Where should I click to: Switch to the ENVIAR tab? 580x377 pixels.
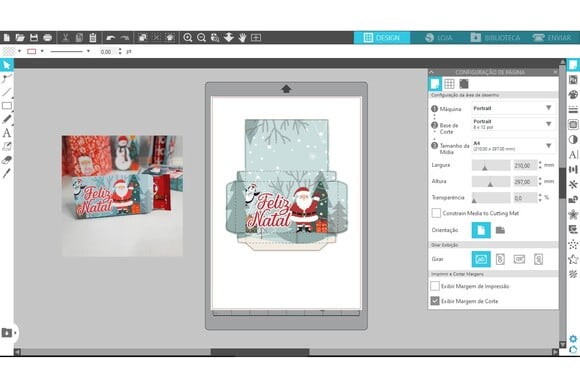[x=552, y=37]
